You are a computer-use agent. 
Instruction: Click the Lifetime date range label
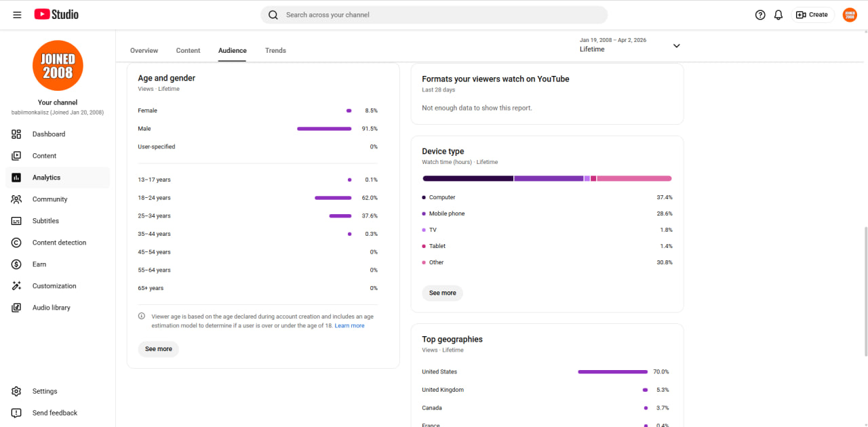click(592, 49)
